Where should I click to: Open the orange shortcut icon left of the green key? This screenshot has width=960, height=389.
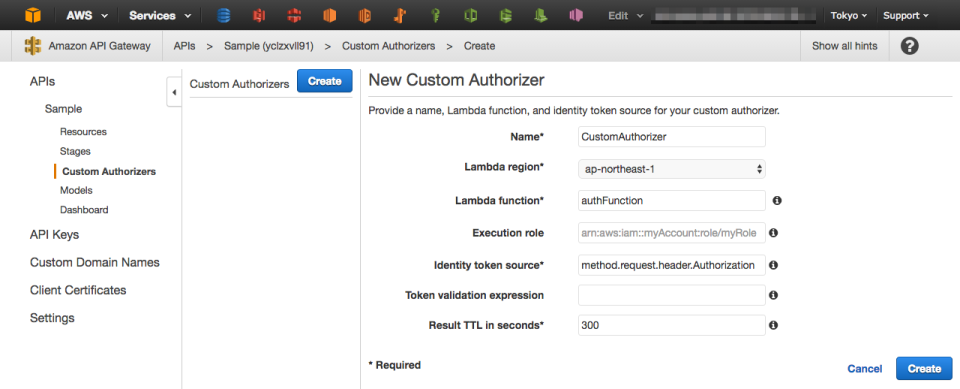pos(400,15)
